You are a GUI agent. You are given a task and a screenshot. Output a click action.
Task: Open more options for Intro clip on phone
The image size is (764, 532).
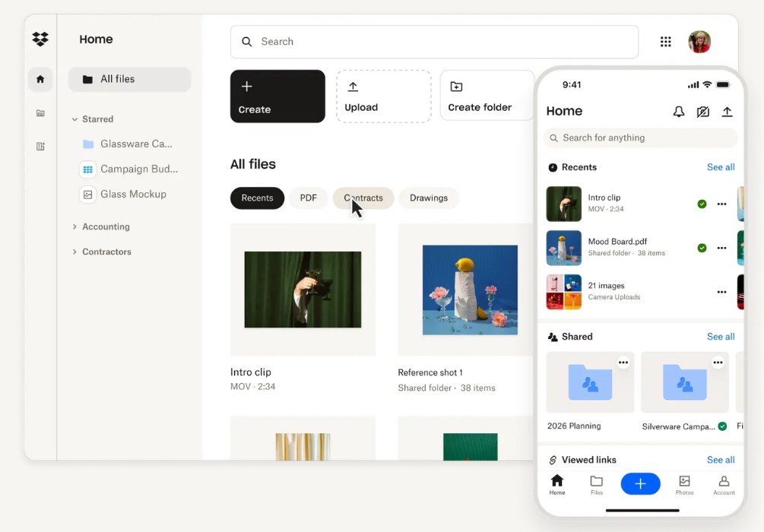click(x=721, y=204)
